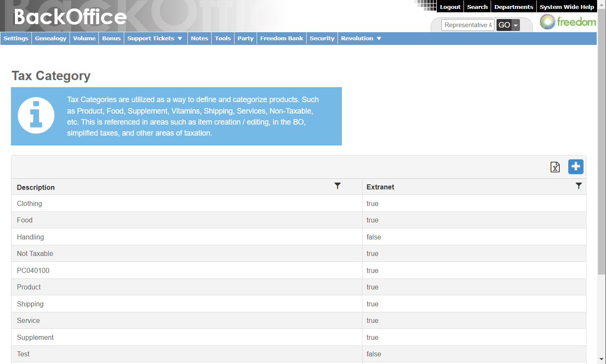Open the filter for the Description column
This screenshot has width=606, height=364.
pyautogui.click(x=338, y=186)
